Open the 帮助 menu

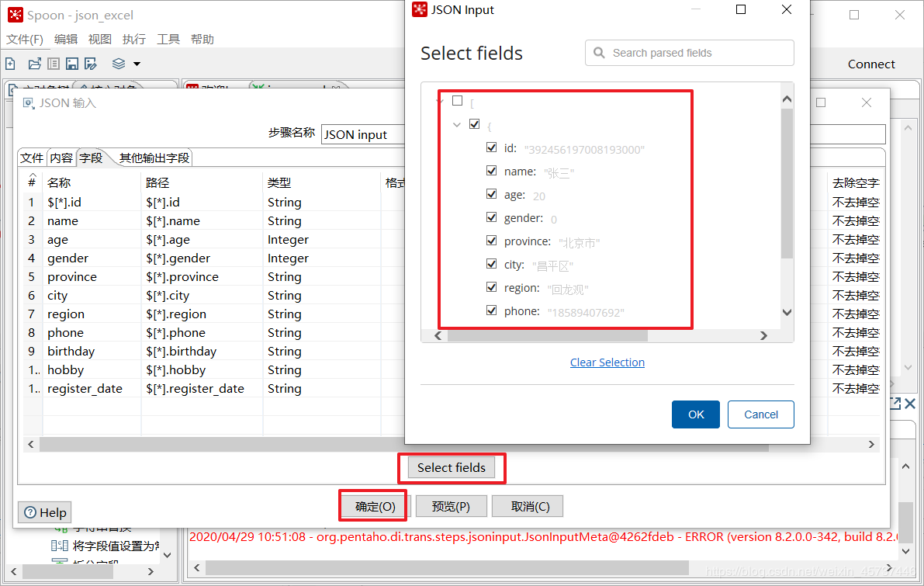pyautogui.click(x=202, y=39)
